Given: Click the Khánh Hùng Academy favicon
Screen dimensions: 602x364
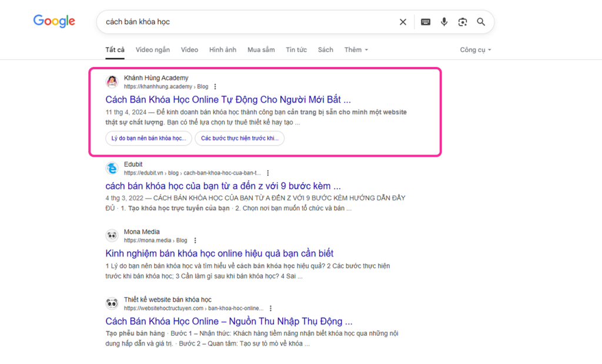Looking at the screenshot, I should [112, 82].
